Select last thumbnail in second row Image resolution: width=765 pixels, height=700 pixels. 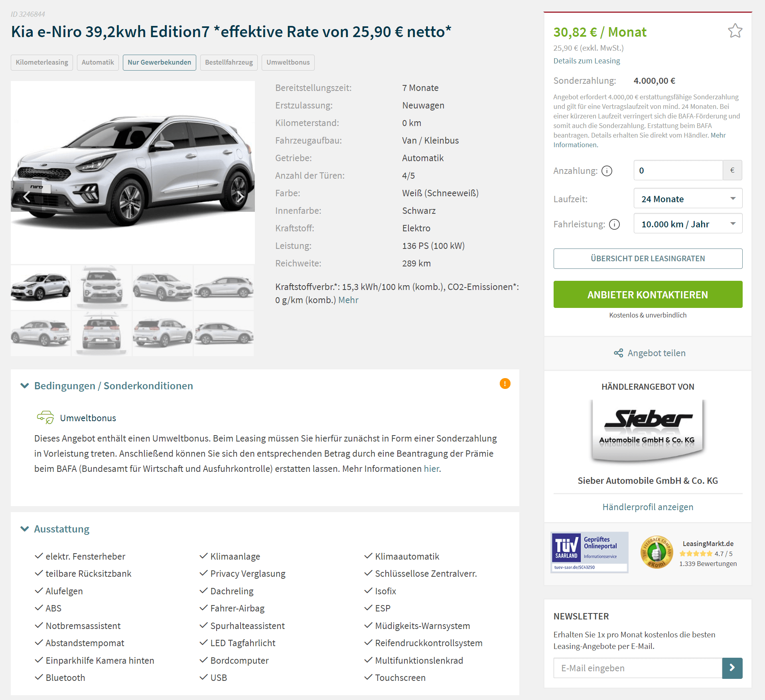pyautogui.click(x=224, y=333)
